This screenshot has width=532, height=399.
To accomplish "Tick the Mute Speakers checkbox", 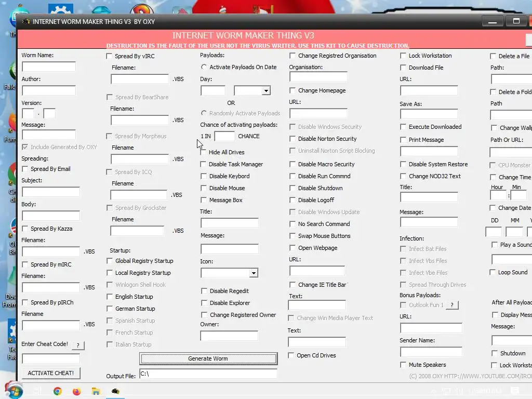I will (403, 365).
